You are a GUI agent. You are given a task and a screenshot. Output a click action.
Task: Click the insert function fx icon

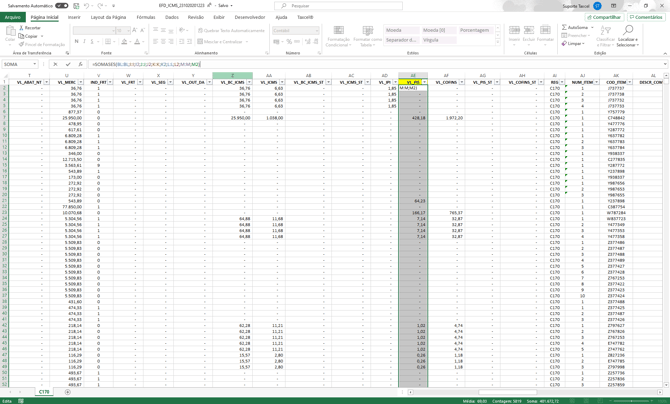pyautogui.click(x=81, y=64)
